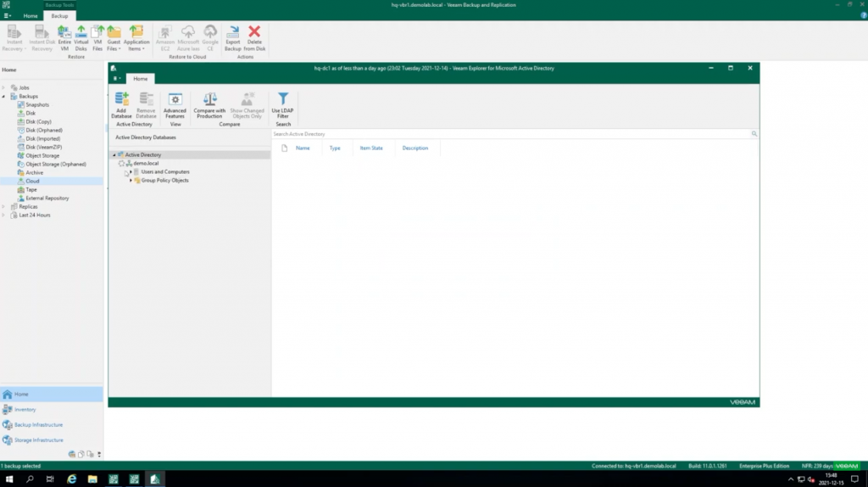The height and width of the screenshot is (487, 868).
Task: Select Tape backups node
Action: pos(31,190)
